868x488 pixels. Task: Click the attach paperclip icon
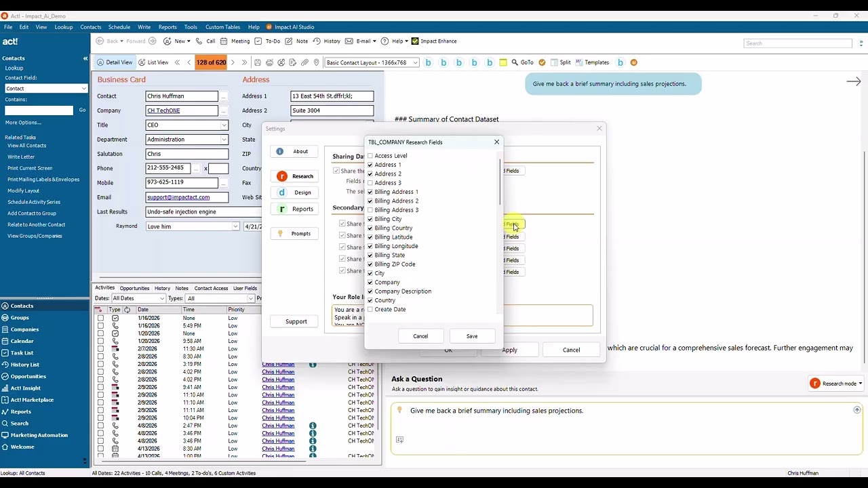pyautogui.click(x=304, y=62)
